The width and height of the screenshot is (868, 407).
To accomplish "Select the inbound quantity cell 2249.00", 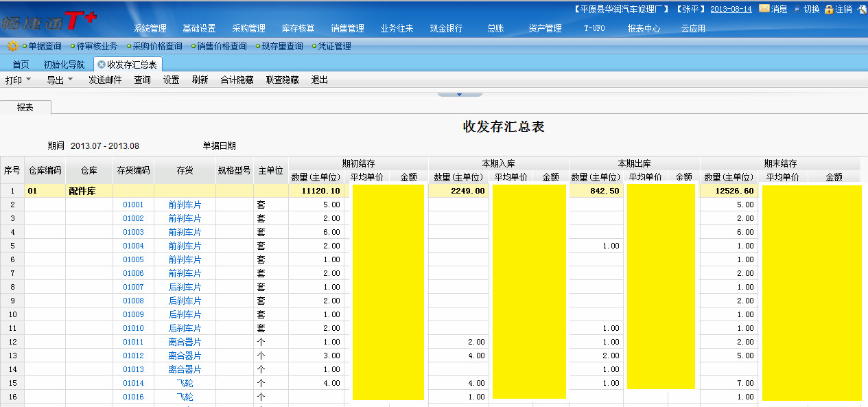I will (458, 191).
